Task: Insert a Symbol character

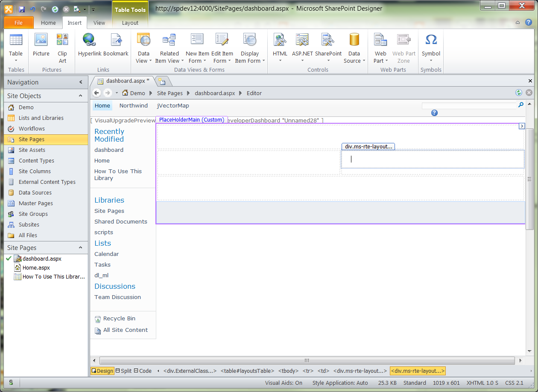Action: (431, 47)
